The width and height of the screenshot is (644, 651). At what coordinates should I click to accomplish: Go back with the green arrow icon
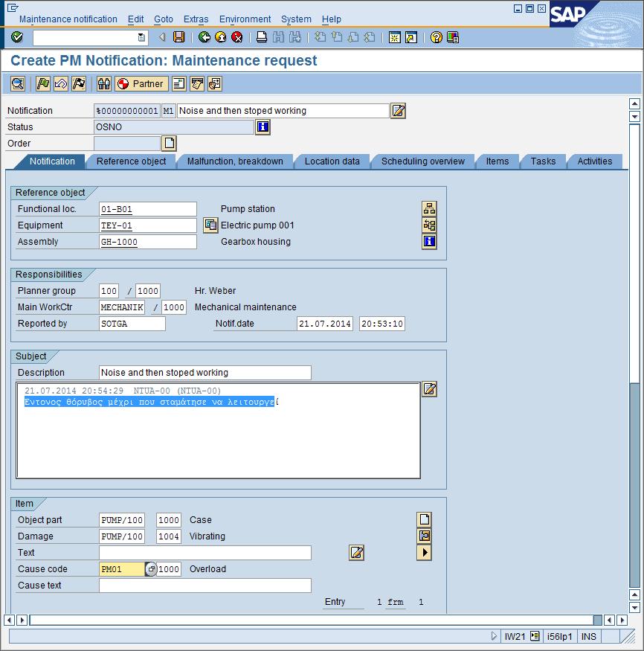205,37
